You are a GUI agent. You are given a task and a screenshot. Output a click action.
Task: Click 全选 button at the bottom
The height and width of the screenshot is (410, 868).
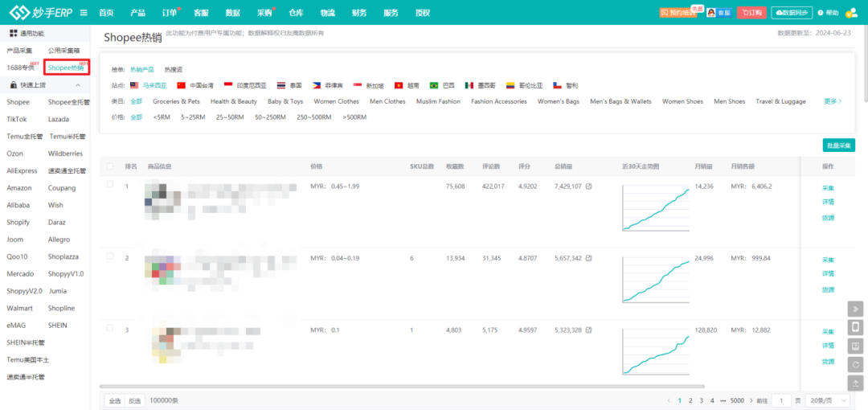tap(115, 400)
